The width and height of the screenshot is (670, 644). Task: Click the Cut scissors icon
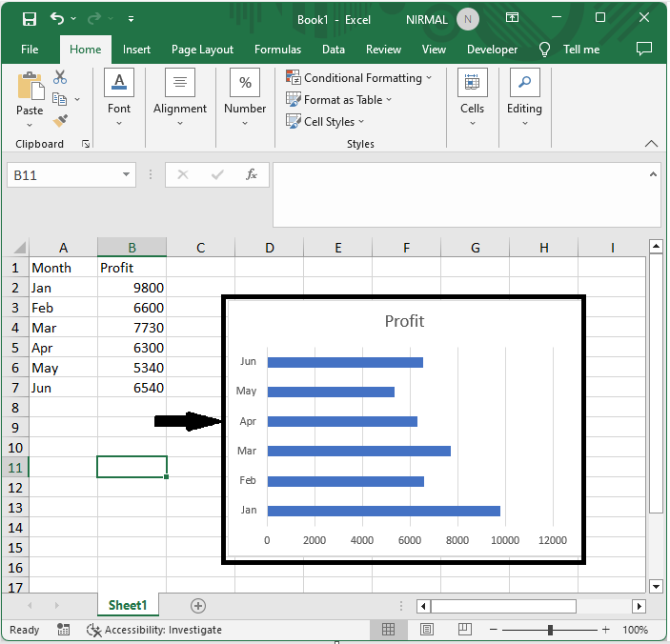coord(60,77)
